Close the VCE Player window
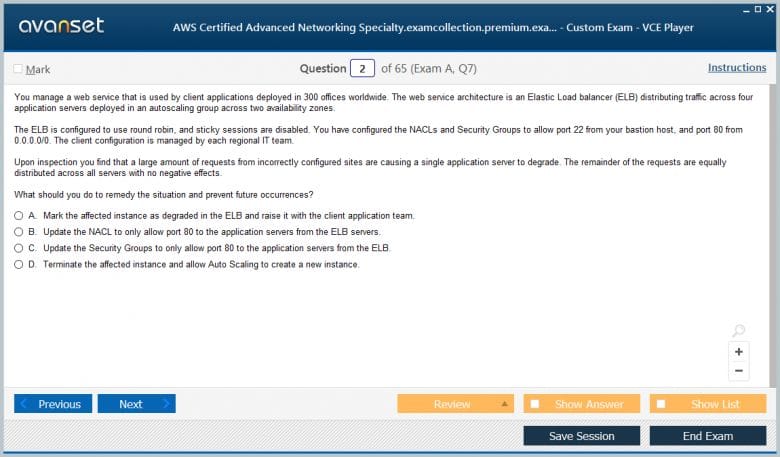Viewport: 780px width, 457px height. (769, 8)
